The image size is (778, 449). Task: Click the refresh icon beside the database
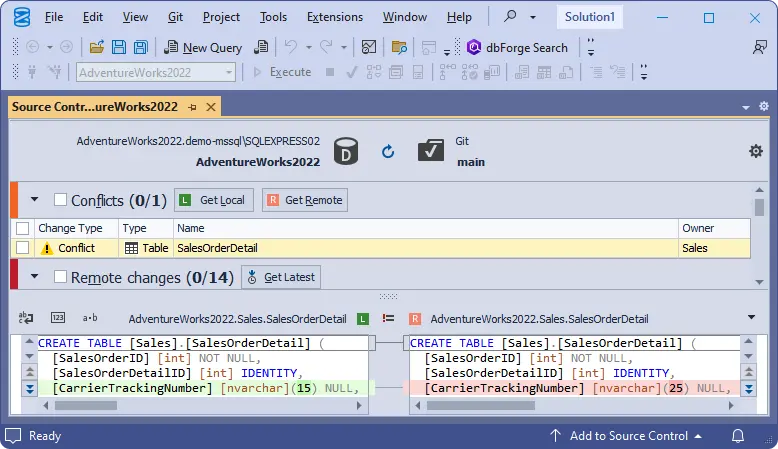click(x=388, y=151)
